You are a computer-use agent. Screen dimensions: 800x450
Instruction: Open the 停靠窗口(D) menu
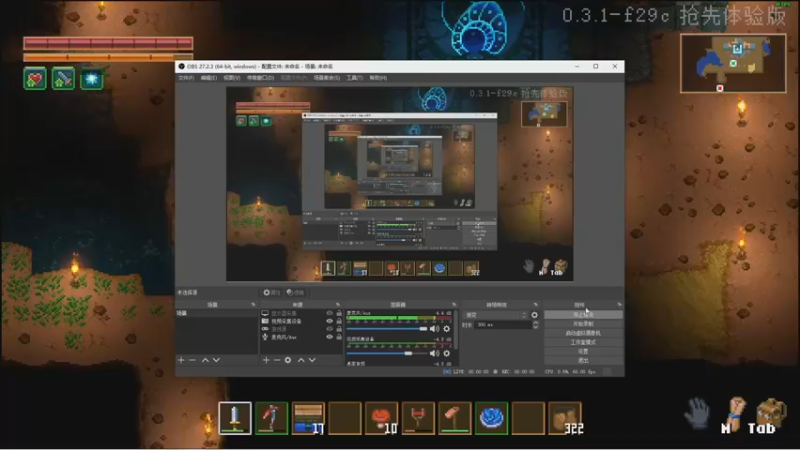(x=260, y=78)
